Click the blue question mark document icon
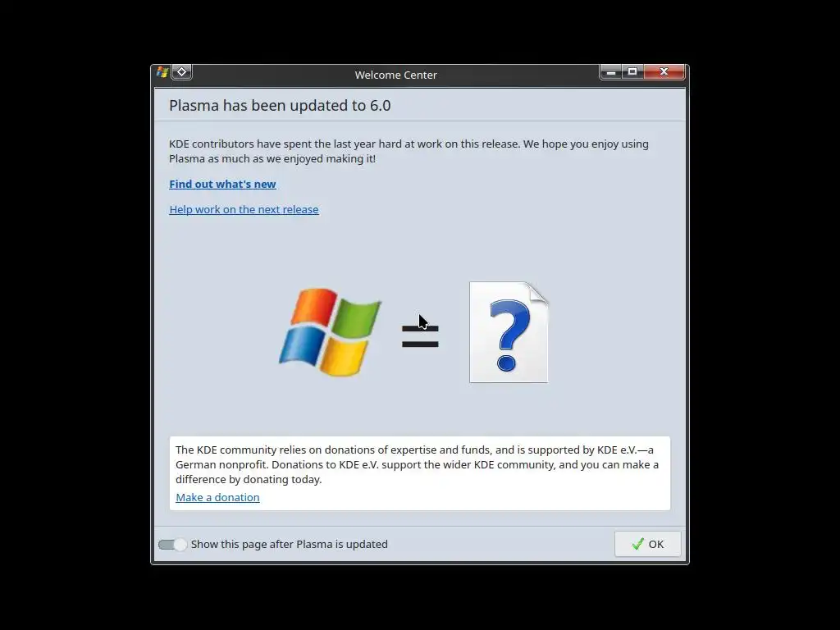This screenshot has width=840, height=630. (x=509, y=332)
